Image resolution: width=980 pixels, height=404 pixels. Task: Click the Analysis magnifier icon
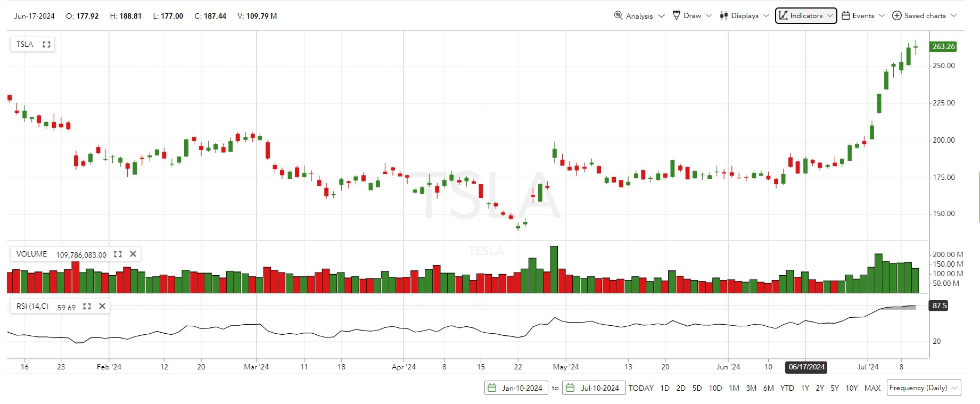coord(618,15)
